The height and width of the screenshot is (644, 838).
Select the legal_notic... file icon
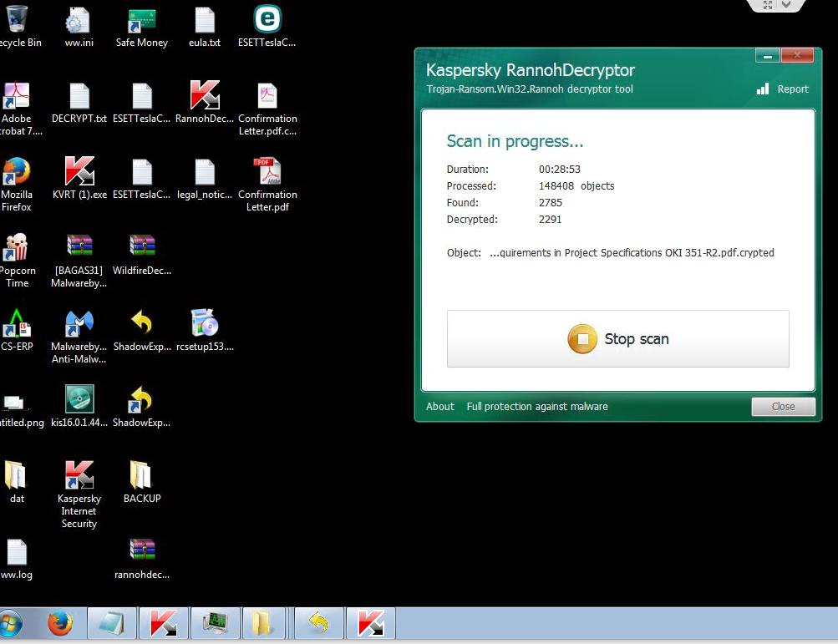[205, 179]
